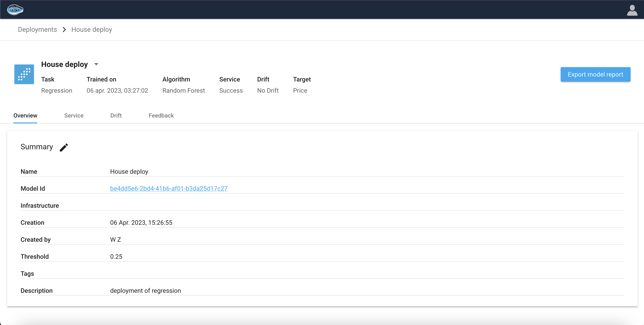Click the blue regression scatter model icon
The image size is (644, 325).
coord(24,74)
